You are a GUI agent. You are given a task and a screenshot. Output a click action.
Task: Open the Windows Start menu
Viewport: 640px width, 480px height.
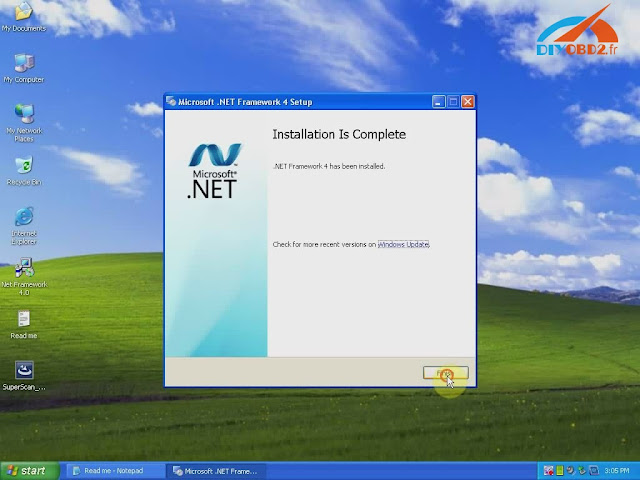point(30,471)
